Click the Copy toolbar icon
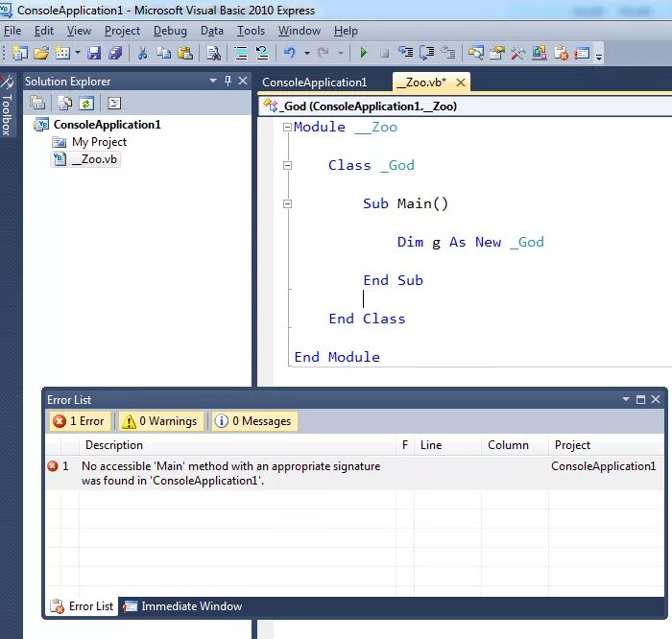Viewport: 672px width, 639px height. click(164, 53)
